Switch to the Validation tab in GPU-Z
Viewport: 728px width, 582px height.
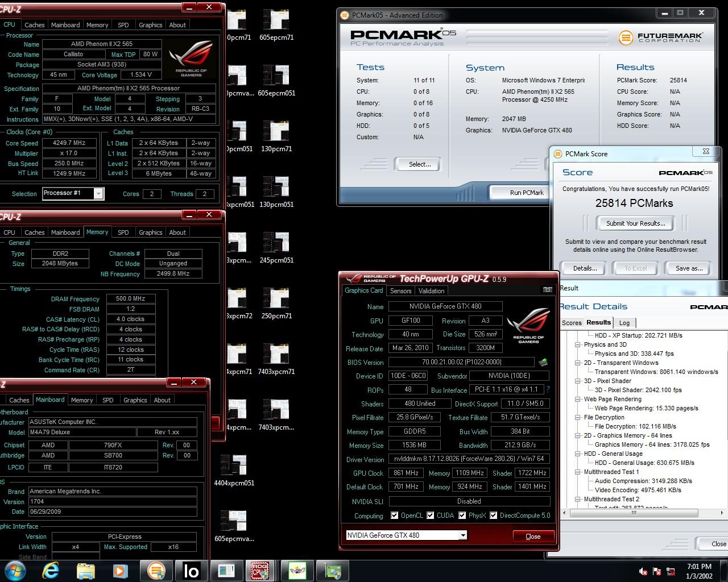pos(431,290)
